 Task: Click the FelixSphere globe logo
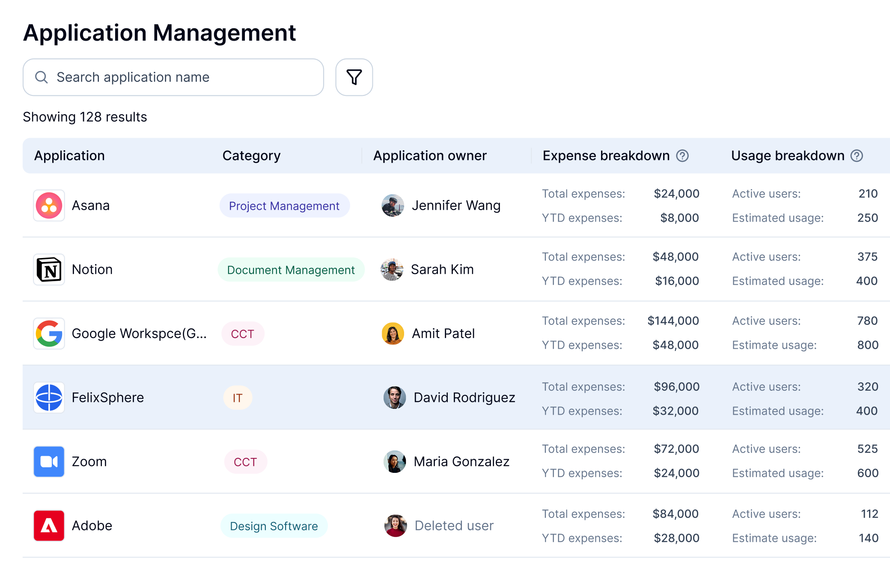[49, 398]
